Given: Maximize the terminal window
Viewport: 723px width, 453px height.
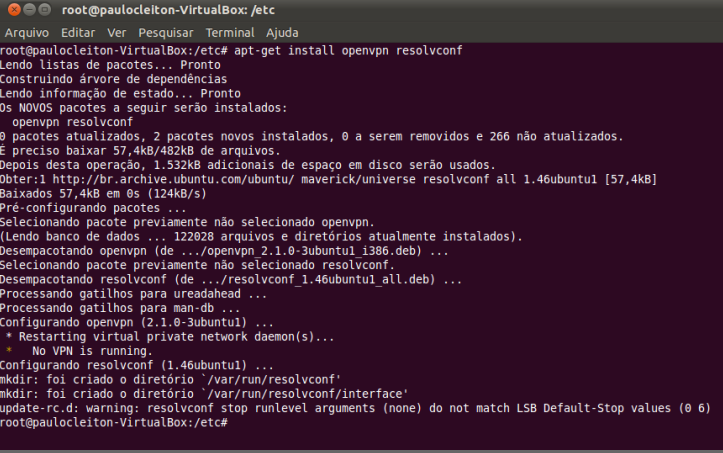Looking at the screenshot, I should click(x=44, y=10).
